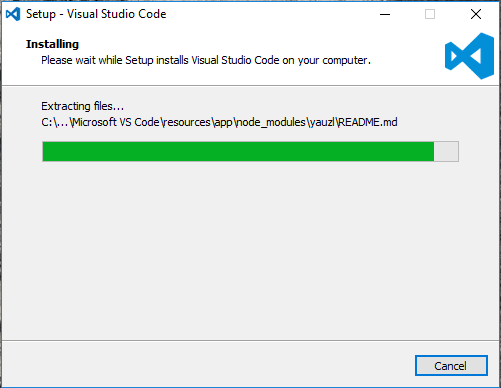Click the VS Code icon in title bar
The height and width of the screenshot is (388, 501).
(13, 14)
